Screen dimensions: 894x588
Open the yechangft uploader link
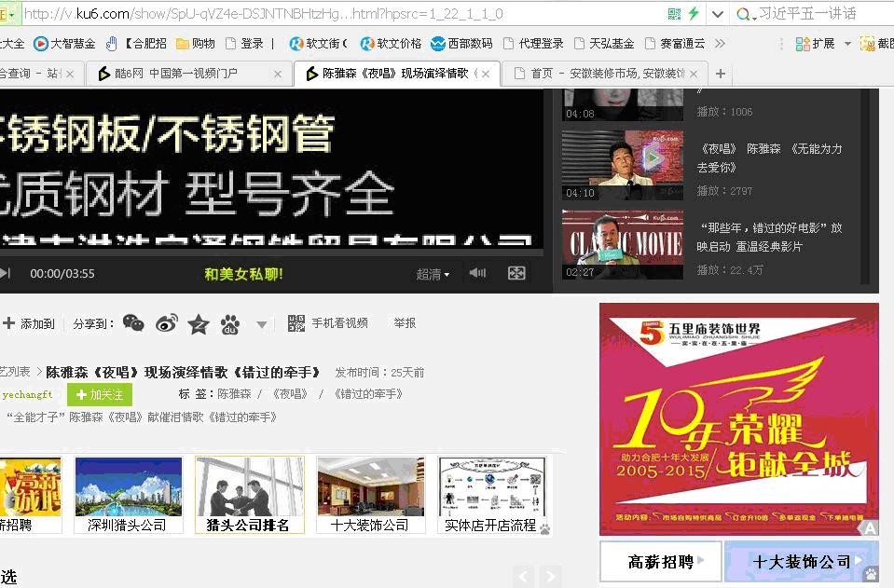point(27,394)
